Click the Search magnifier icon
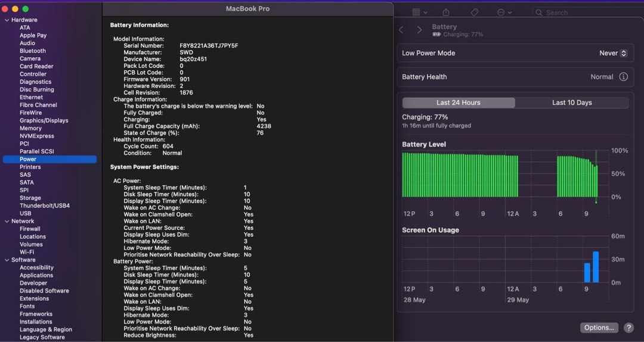644x342 pixels. [539, 13]
